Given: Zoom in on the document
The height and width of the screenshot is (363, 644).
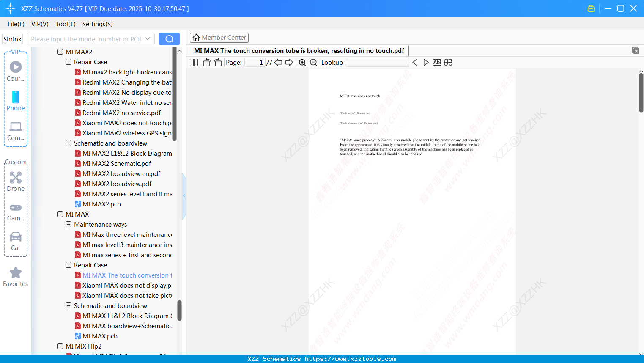Looking at the screenshot, I should point(302,63).
